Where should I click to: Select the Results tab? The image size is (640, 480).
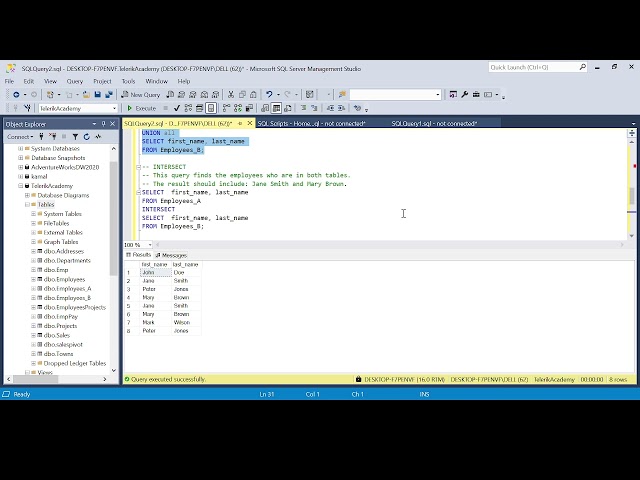139,255
